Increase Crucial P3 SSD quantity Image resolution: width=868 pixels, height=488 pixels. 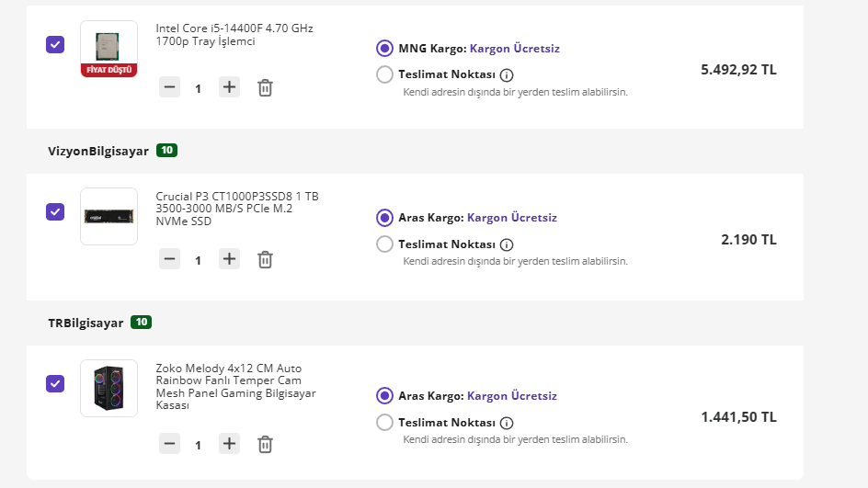click(230, 260)
